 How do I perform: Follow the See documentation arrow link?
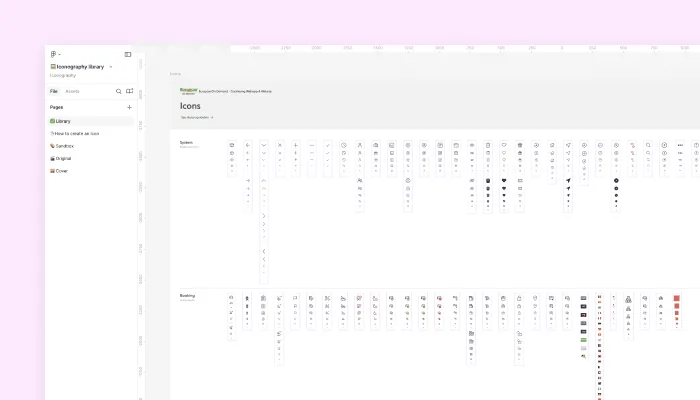click(x=197, y=117)
